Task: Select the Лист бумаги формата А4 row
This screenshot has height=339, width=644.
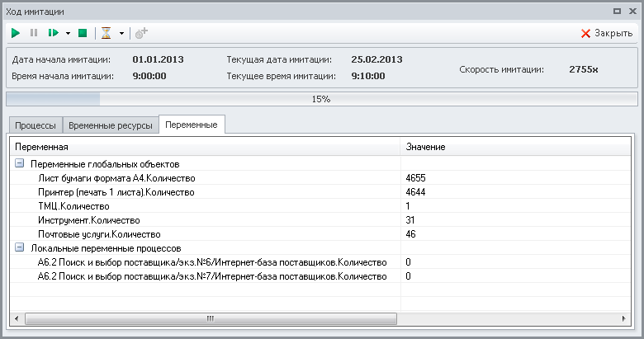Action: point(118,178)
